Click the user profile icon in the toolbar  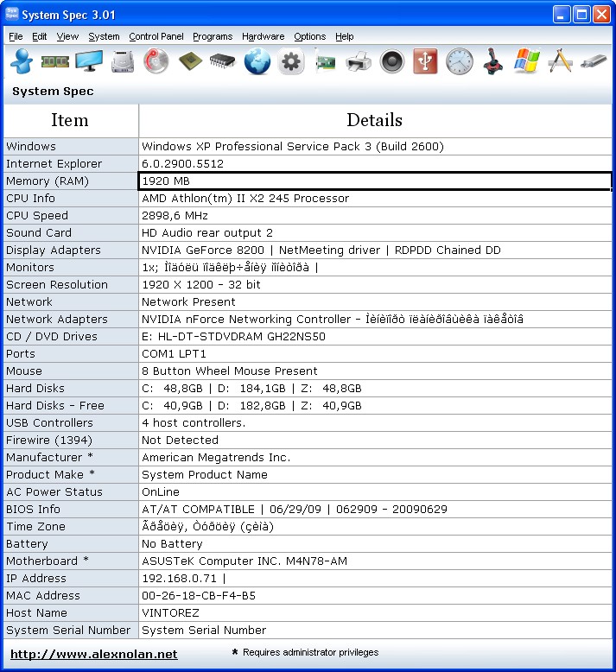22,61
